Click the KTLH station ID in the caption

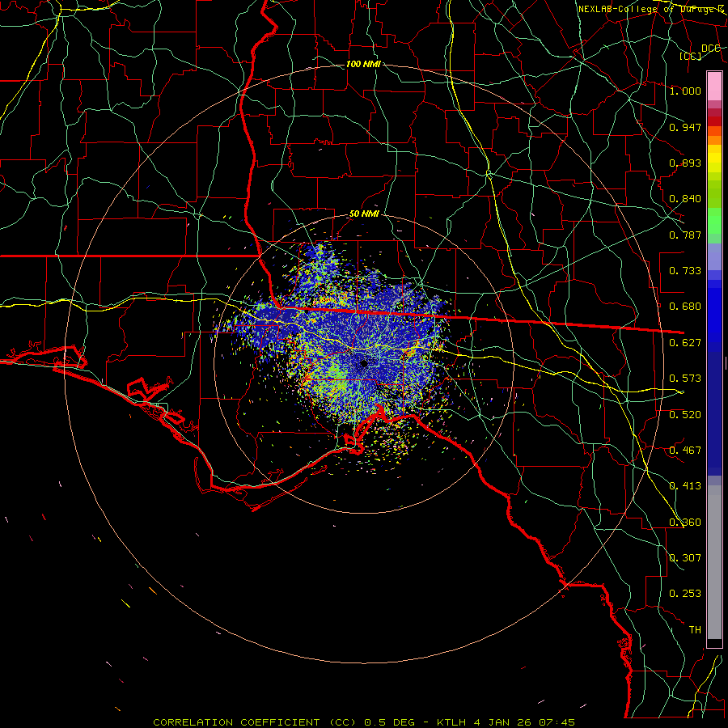pyautogui.click(x=451, y=722)
